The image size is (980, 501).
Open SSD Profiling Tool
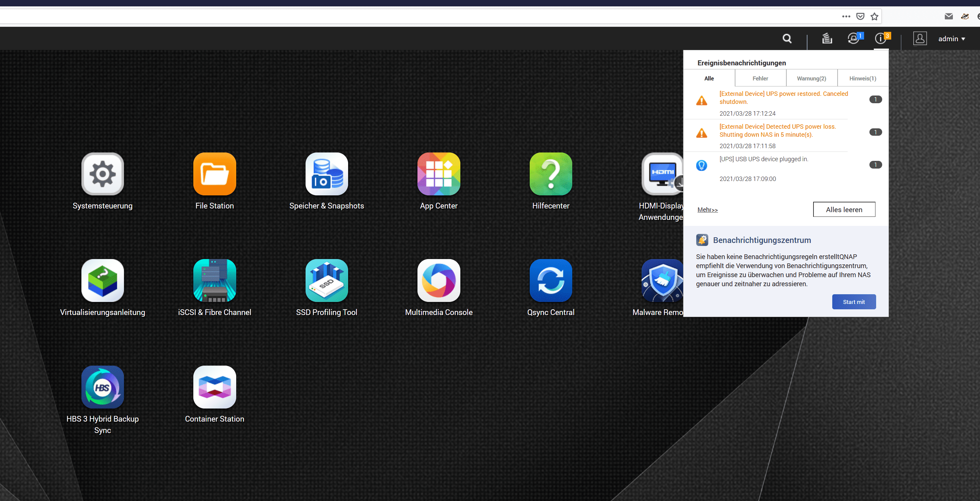coord(326,280)
